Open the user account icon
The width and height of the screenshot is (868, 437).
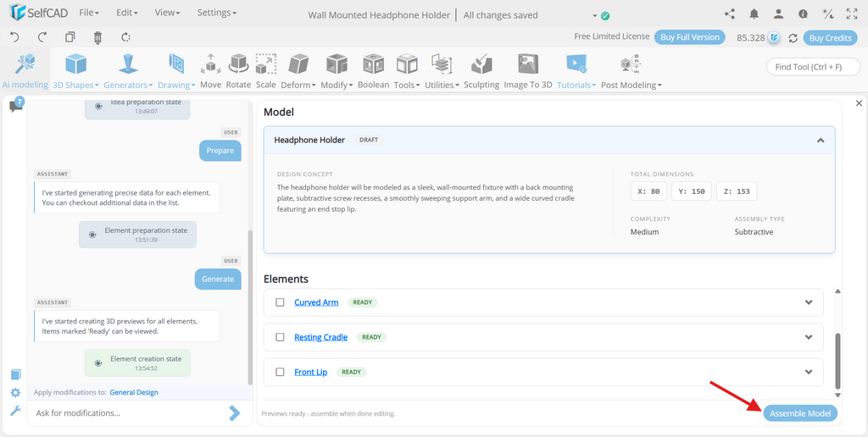(778, 14)
